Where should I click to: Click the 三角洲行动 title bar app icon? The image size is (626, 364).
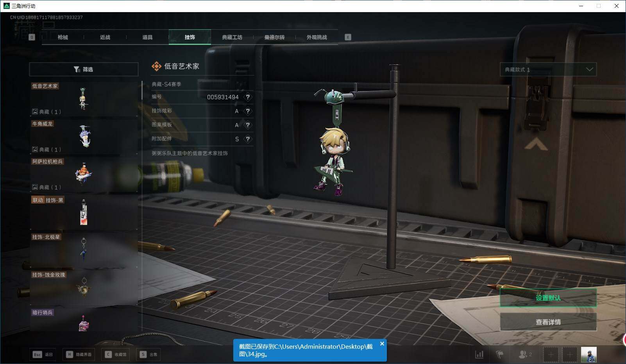coord(6,6)
